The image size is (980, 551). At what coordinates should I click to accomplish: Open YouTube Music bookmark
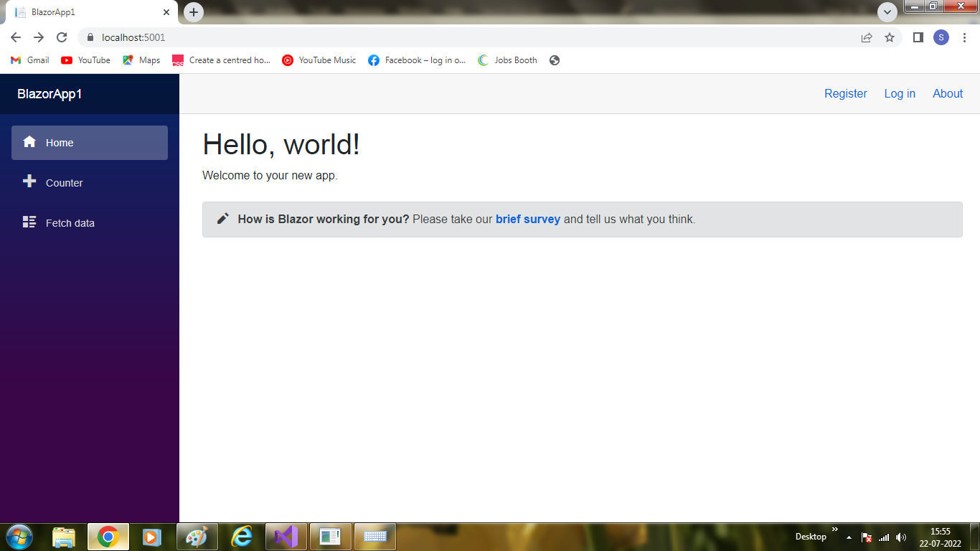point(319,60)
